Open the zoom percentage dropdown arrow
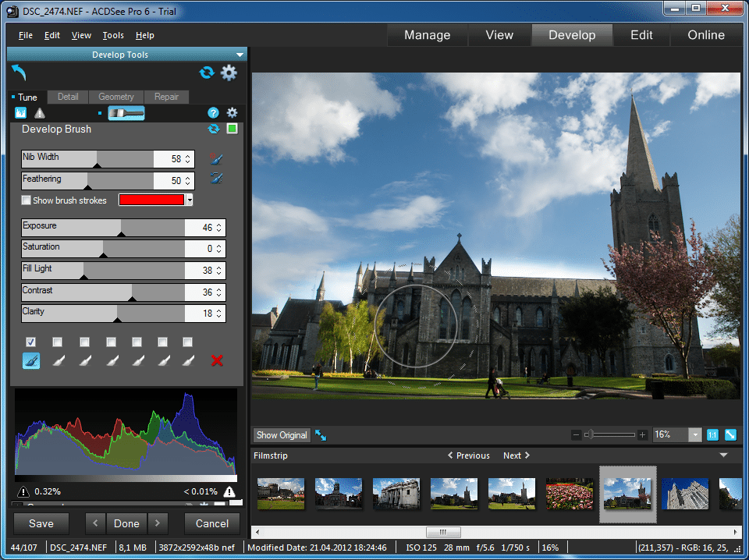The image size is (749, 560). [x=695, y=435]
